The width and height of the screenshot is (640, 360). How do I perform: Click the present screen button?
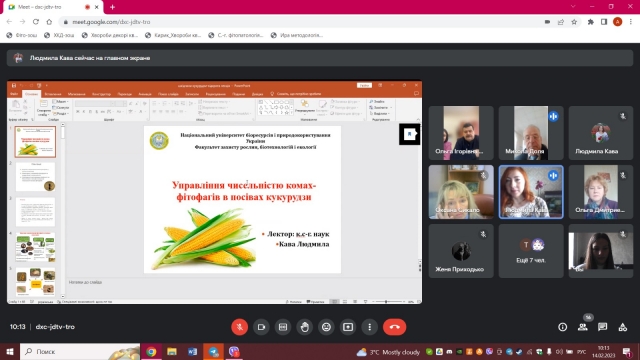(348, 327)
